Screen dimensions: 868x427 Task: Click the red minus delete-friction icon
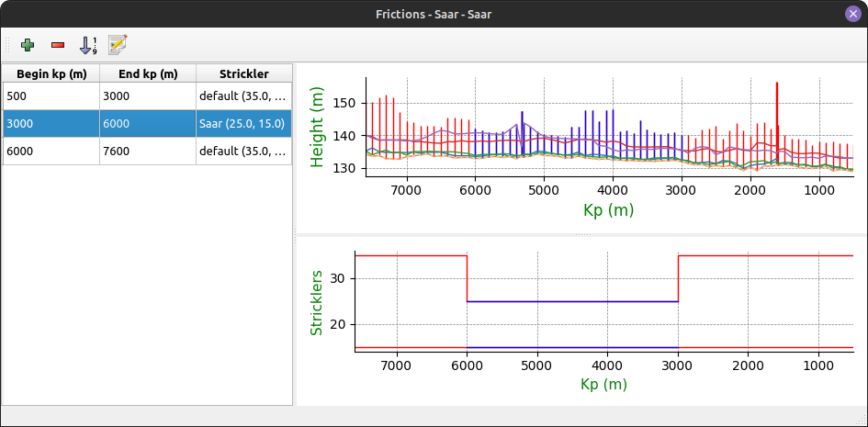(x=58, y=44)
